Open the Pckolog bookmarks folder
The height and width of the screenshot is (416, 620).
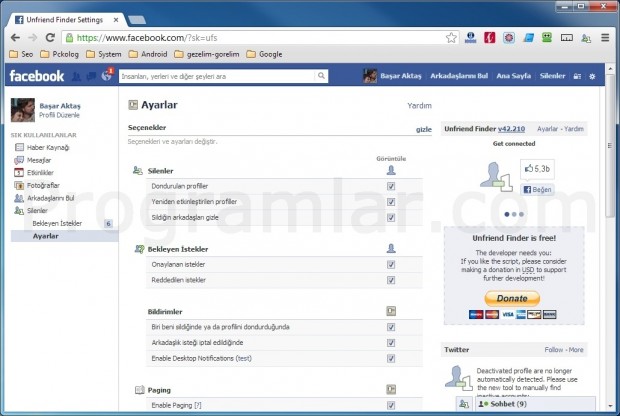[60, 54]
